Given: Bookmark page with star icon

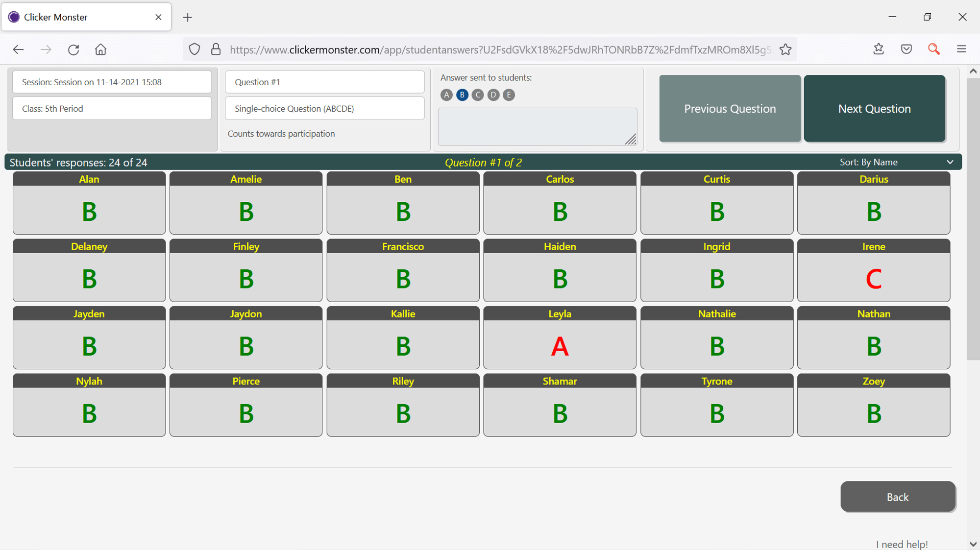Looking at the screenshot, I should pyautogui.click(x=785, y=49).
